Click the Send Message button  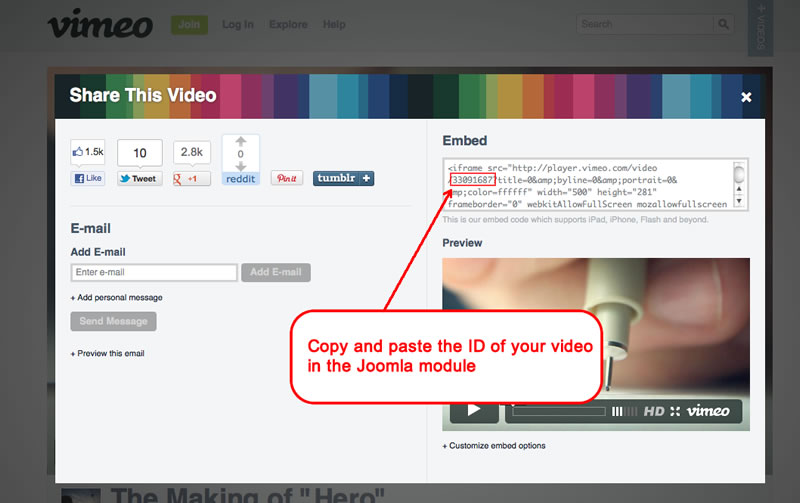click(x=113, y=321)
